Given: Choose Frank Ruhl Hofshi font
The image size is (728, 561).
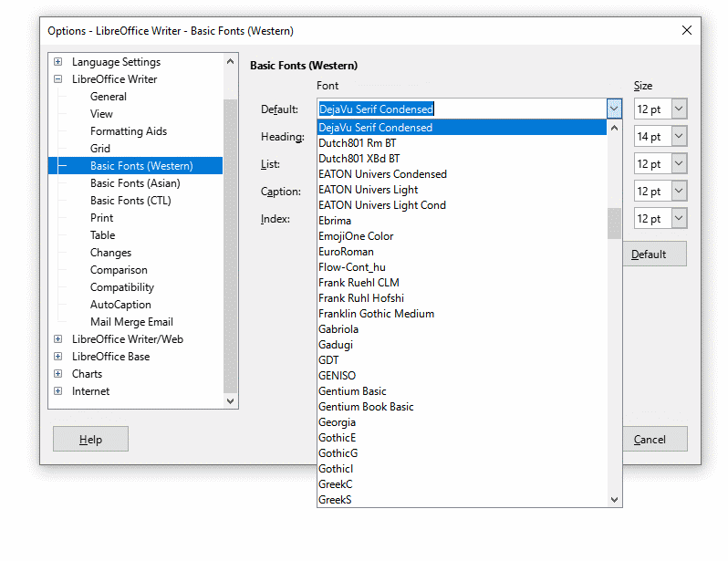Looking at the screenshot, I should coord(462,298).
